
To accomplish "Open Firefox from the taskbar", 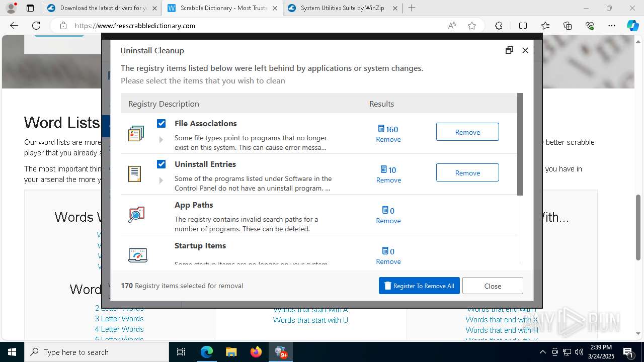I will pyautogui.click(x=256, y=352).
